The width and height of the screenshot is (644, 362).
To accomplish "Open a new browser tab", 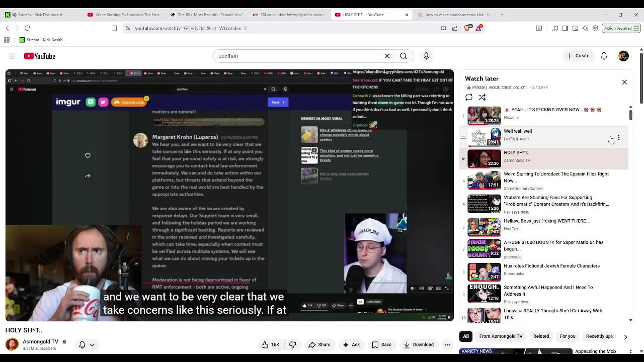I will (x=502, y=15).
